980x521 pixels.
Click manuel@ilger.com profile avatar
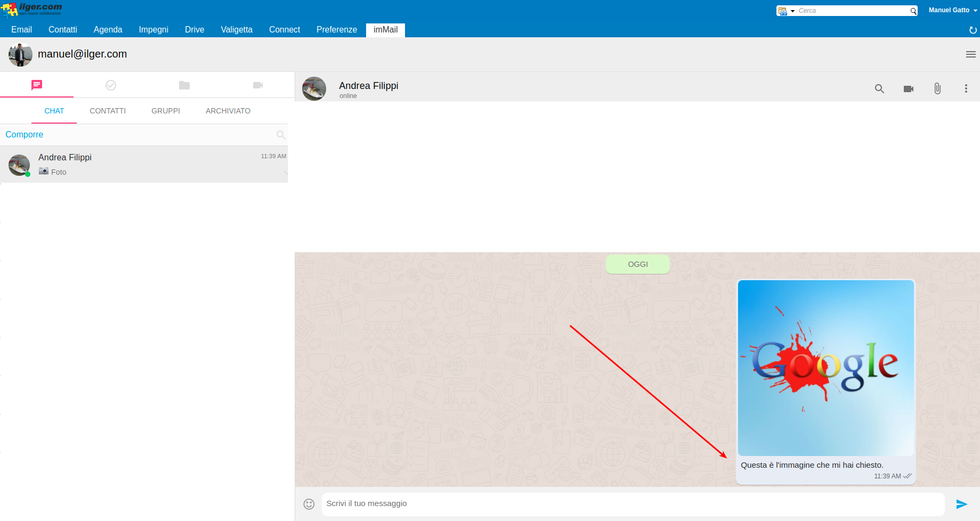(x=20, y=54)
